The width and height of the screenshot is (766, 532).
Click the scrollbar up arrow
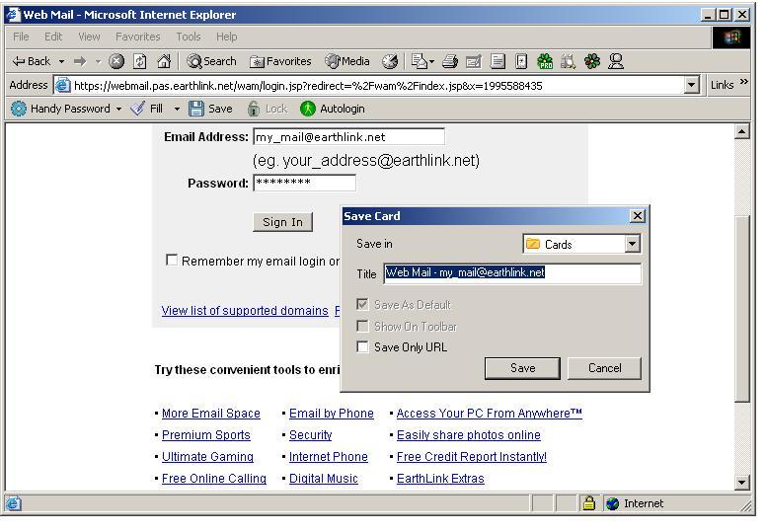[x=742, y=131]
